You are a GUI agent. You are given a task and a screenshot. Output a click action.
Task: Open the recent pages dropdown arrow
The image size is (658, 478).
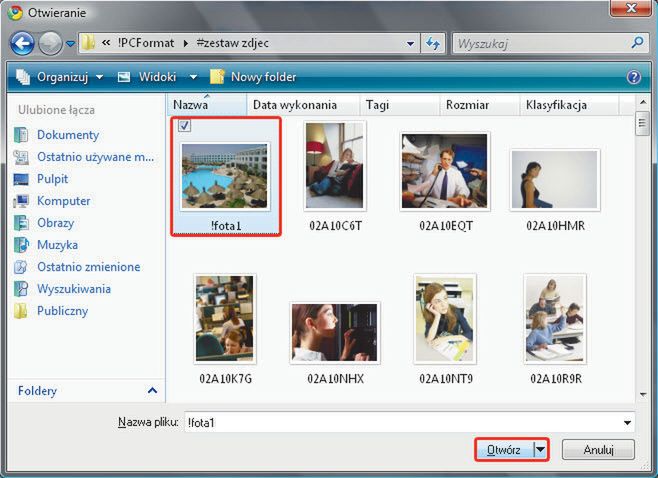[70, 44]
